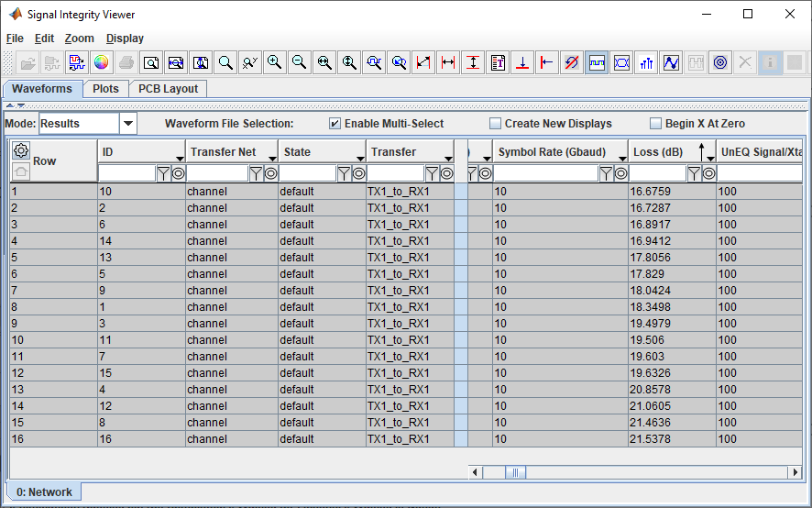Viewport: 812px width, 508px height.
Task: Click the zoom out magnifier icon
Action: pyautogui.click(x=299, y=62)
